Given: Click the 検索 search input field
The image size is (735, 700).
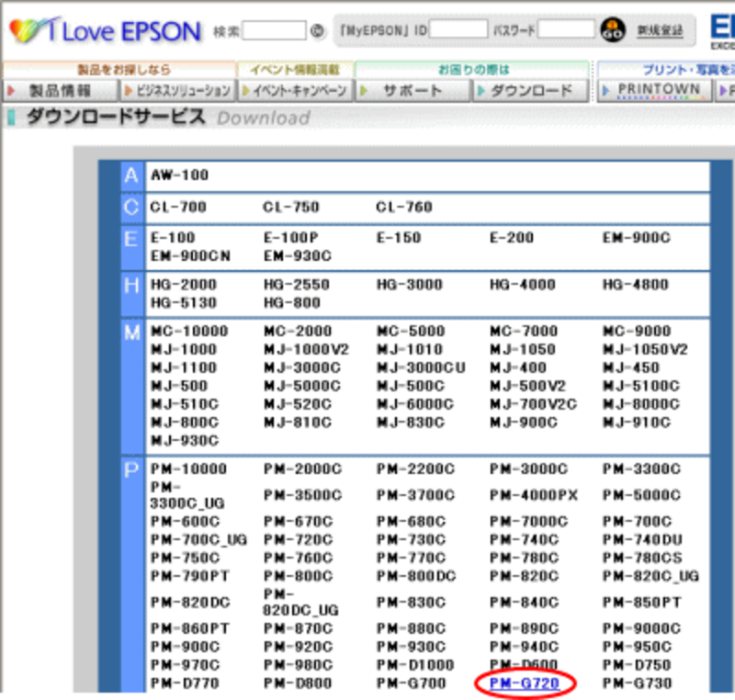Looking at the screenshot, I should (274, 31).
